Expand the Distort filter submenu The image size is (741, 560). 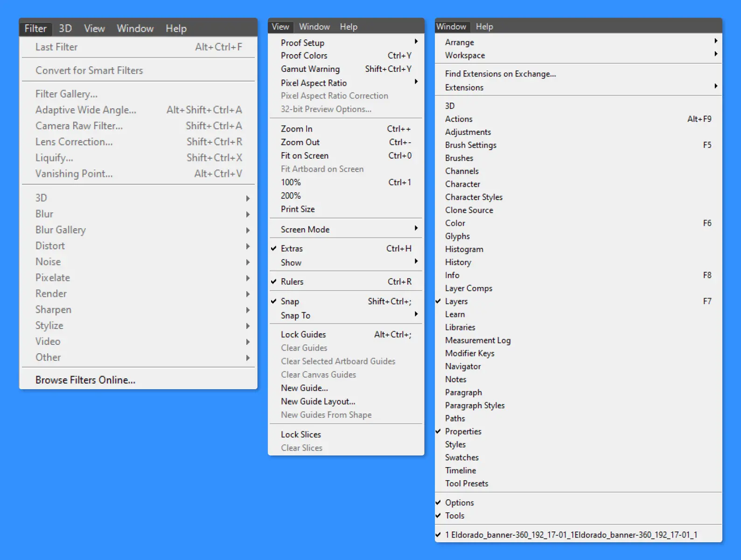pyautogui.click(x=138, y=246)
